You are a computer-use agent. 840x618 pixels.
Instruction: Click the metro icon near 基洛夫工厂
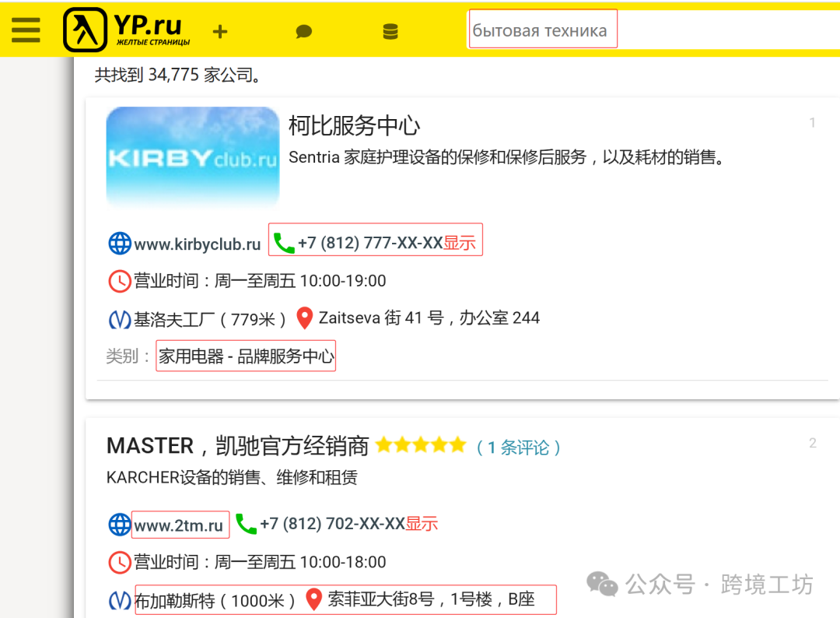click(x=118, y=318)
